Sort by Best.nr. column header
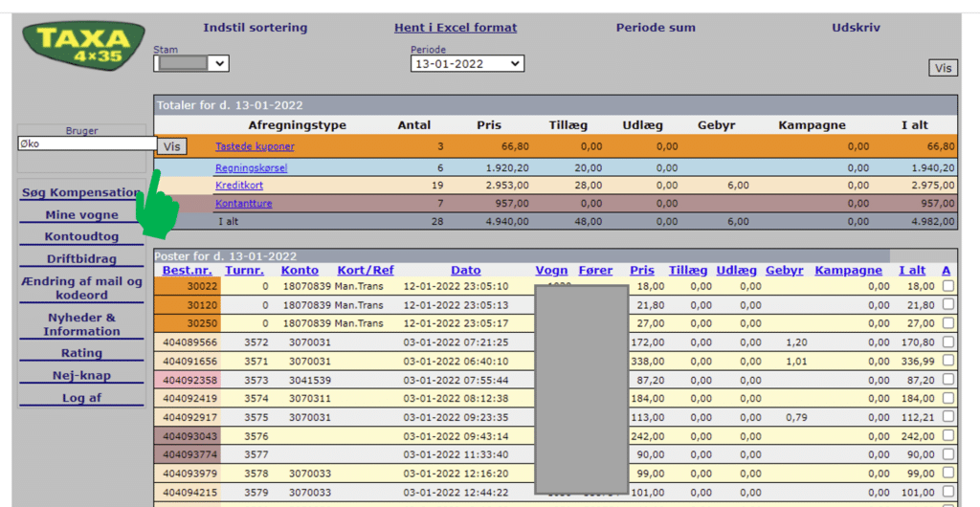 click(x=187, y=271)
